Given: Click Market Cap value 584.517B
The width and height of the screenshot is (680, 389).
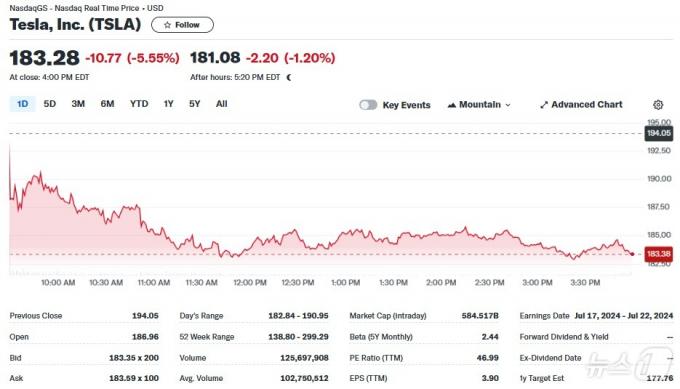Looking at the screenshot, I should (x=480, y=316).
